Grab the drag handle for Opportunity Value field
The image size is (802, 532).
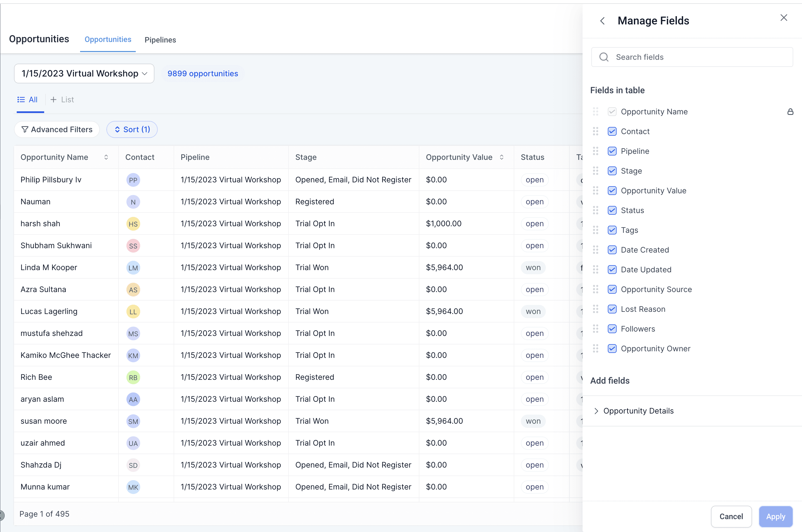click(595, 191)
